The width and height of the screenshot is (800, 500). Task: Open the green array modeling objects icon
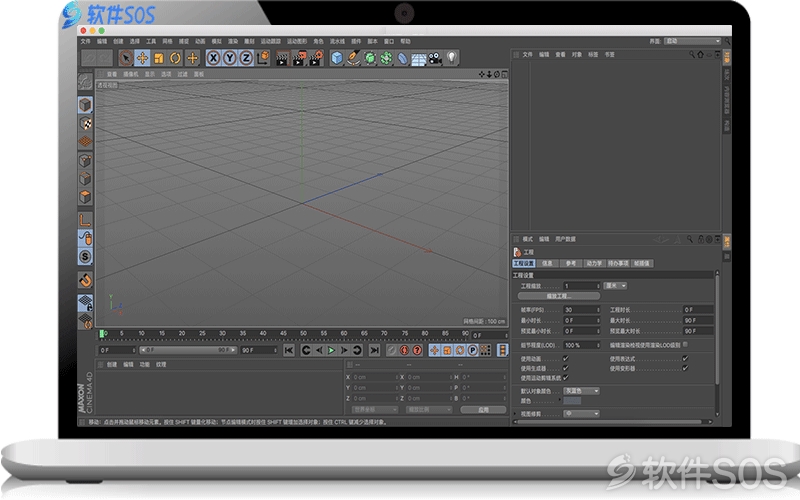(x=386, y=58)
